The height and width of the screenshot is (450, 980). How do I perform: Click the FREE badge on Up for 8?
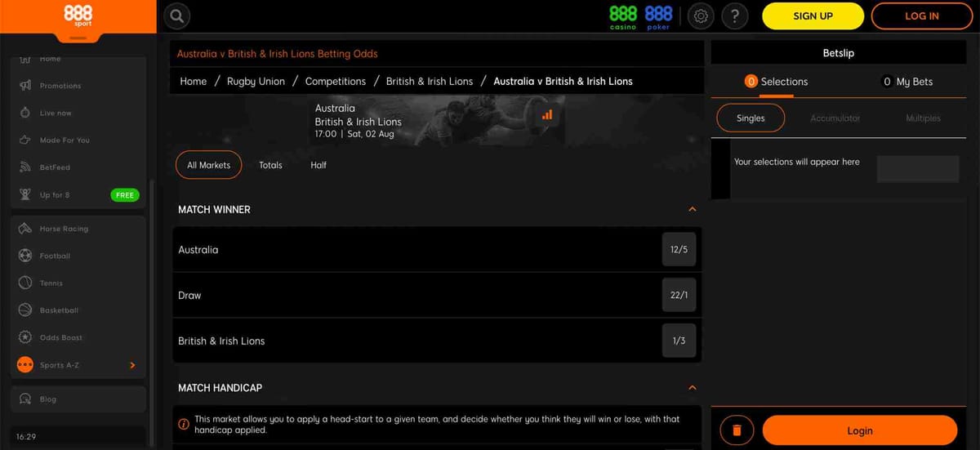pos(125,195)
